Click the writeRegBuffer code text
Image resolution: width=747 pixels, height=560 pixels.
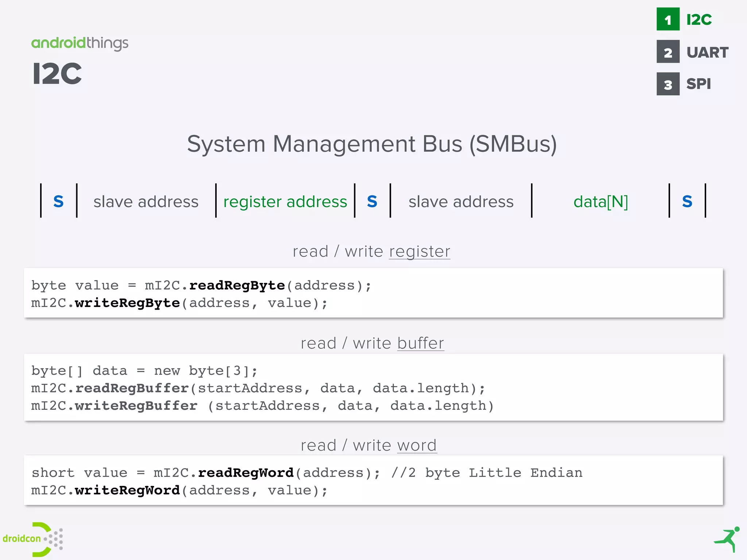(x=136, y=406)
